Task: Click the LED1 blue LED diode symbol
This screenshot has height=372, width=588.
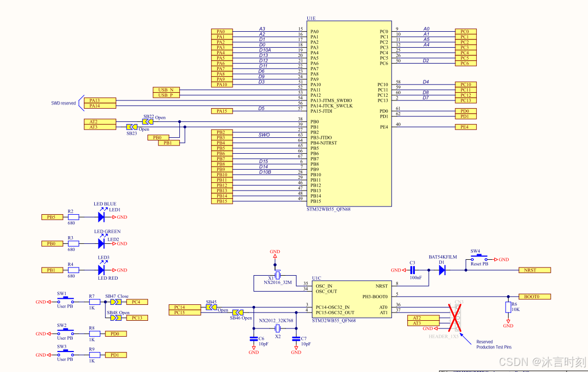Action: coord(101,217)
